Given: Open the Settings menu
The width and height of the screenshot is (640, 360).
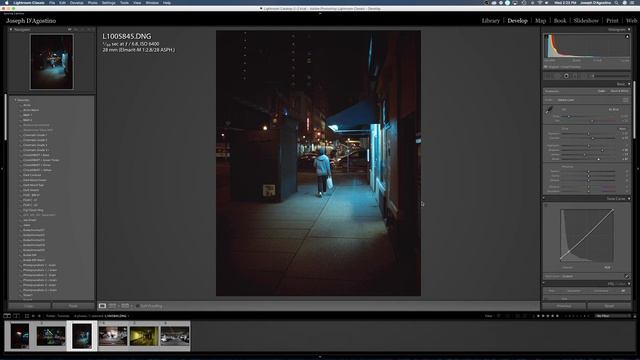Looking at the screenshot, I should coord(109,2).
